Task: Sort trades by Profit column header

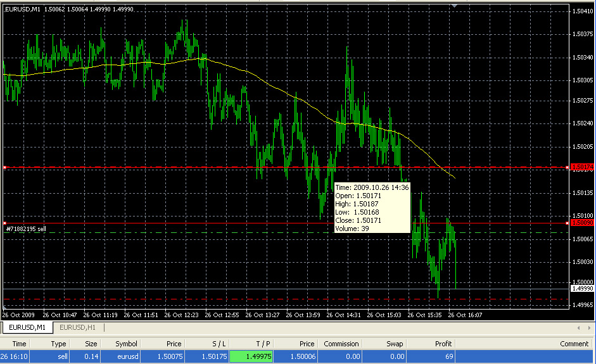Action: click(443, 344)
